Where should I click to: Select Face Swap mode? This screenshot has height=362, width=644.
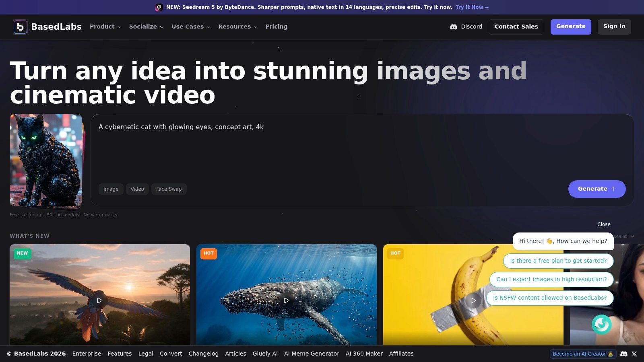(x=169, y=189)
